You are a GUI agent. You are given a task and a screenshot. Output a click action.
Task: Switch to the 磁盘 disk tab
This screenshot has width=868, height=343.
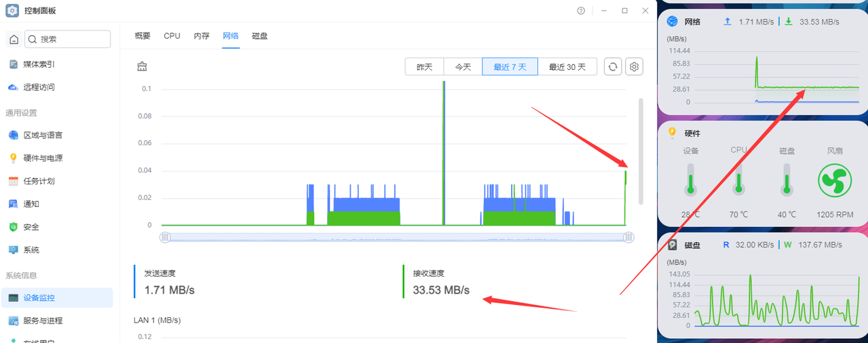tap(260, 36)
